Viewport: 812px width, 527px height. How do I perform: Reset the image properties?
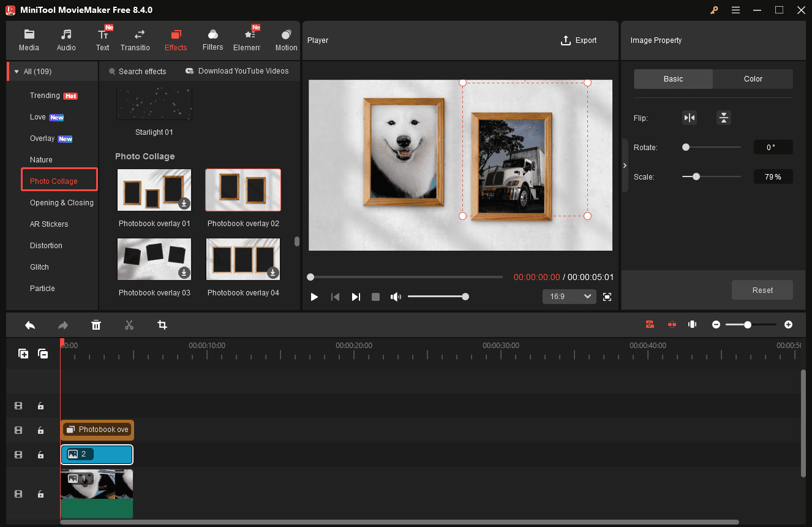(762, 290)
